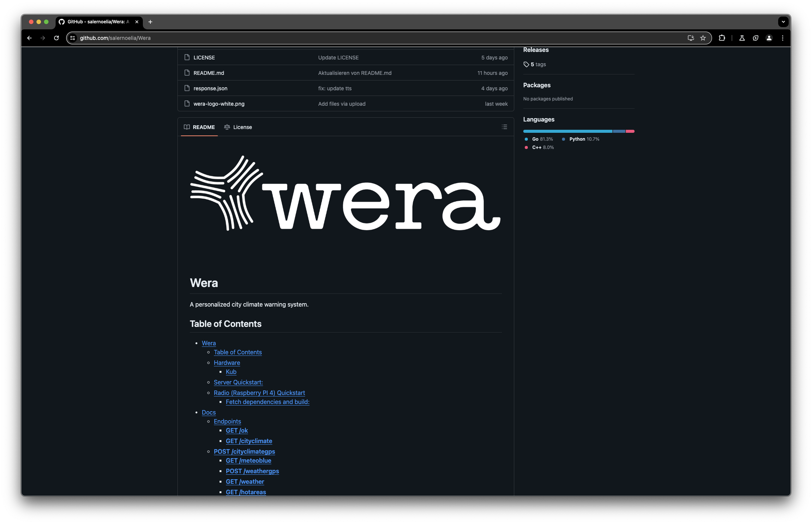The width and height of the screenshot is (812, 524).
Task: Go forward with the browser forward arrow
Action: [x=43, y=38]
